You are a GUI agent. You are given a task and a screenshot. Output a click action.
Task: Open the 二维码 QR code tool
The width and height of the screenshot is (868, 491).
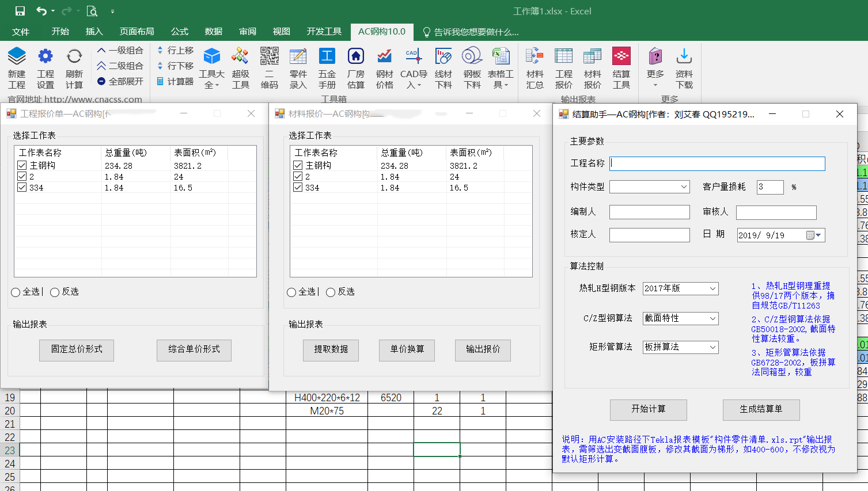pyautogui.click(x=270, y=68)
